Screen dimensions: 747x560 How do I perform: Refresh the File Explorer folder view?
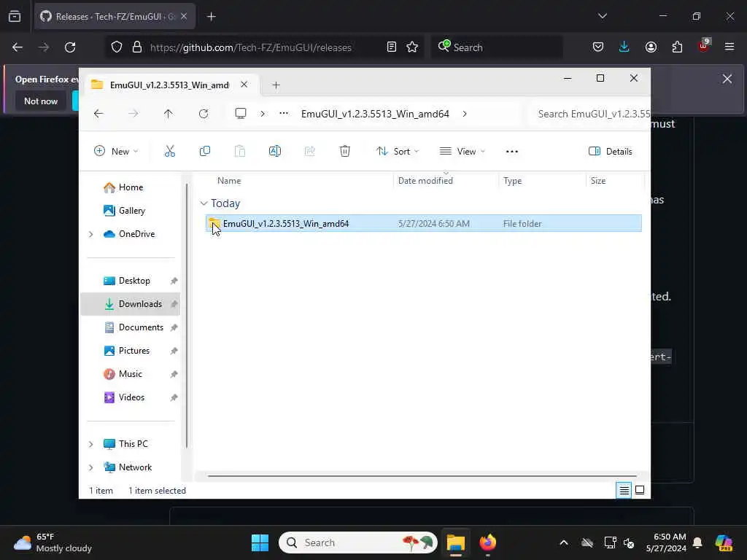click(x=204, y=114)
